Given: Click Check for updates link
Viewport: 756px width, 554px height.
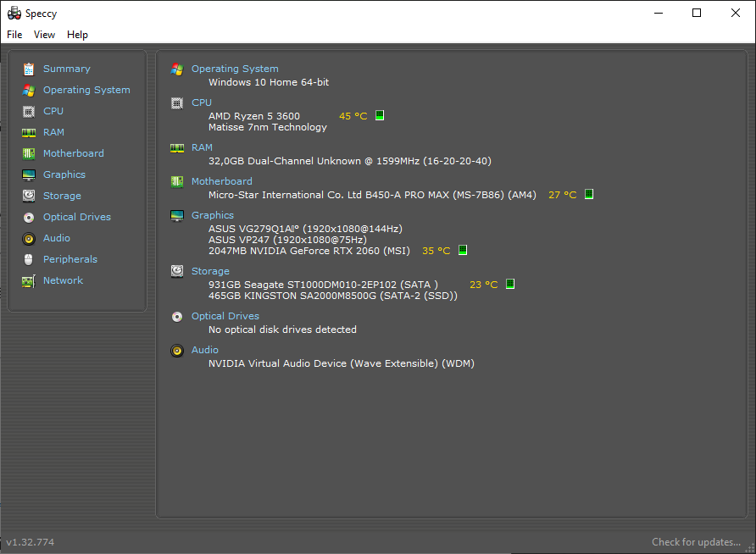Looking at the screenshot, I should tap(696, 542).
